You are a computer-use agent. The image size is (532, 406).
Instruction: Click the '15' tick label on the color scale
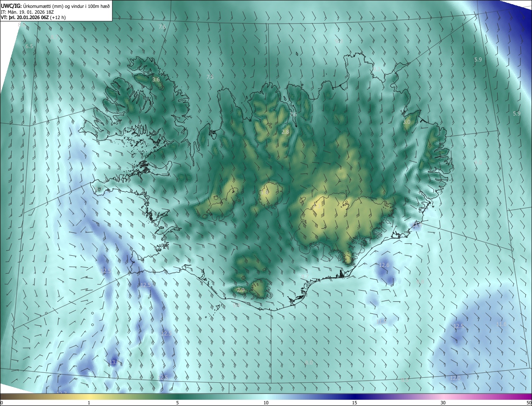click(x=355, y=403)
